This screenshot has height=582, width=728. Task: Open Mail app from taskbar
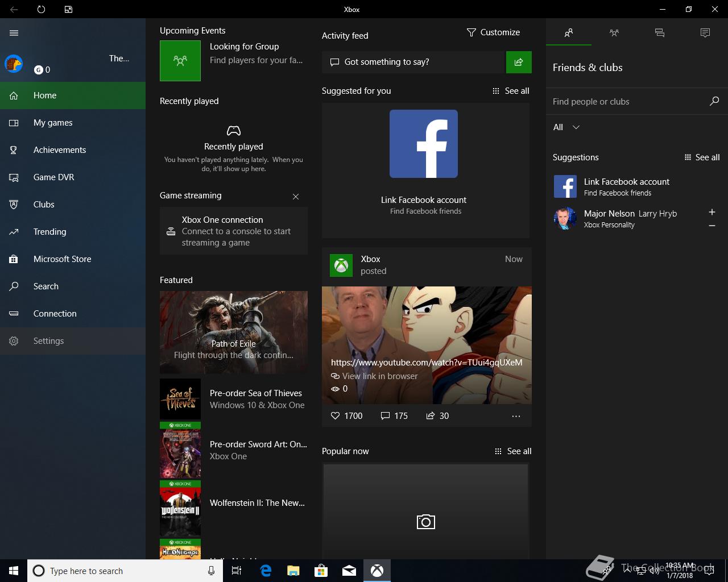[x=349, y=571]
